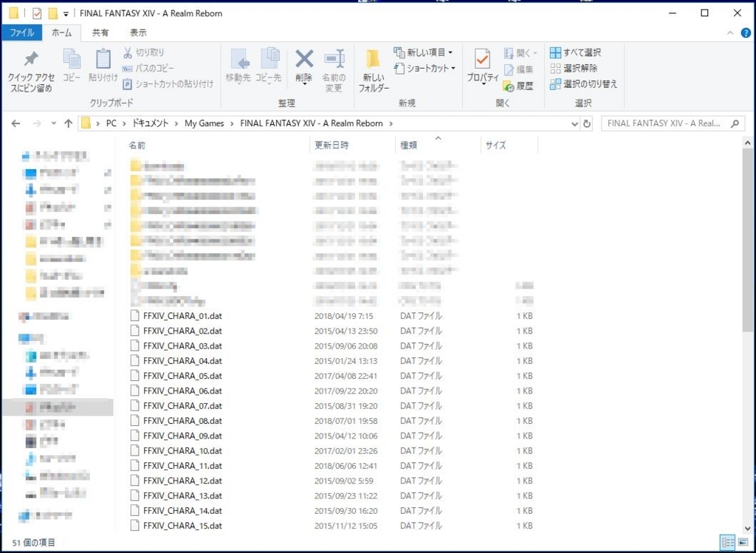Select FFXIV_CHARA_05.dat
This screenshot has height=553, width=756.
(183, 376)
